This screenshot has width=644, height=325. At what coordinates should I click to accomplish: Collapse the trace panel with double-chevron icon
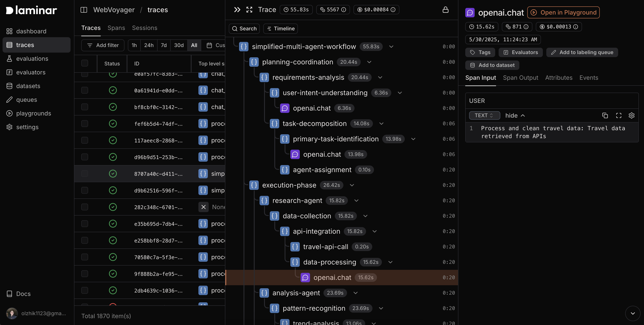tap(237, 10)
